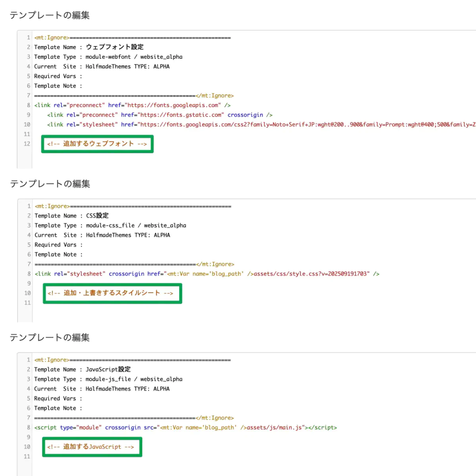Click the 追加するウェブフォント comment line
This screenshot has height=476, width=476.
(x=97, y=144)
